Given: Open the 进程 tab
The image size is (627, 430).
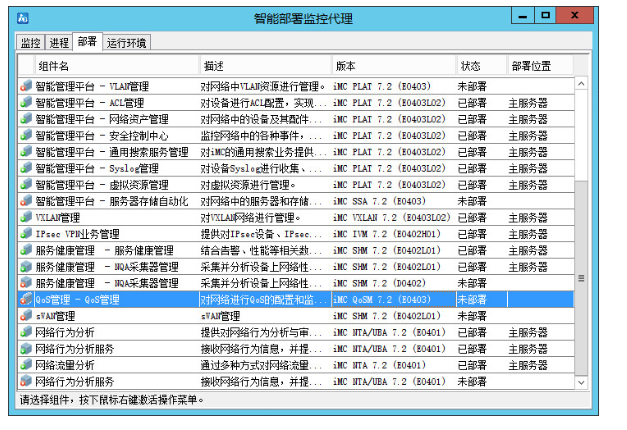Looking at the screenshot, I should pos(59,42).
